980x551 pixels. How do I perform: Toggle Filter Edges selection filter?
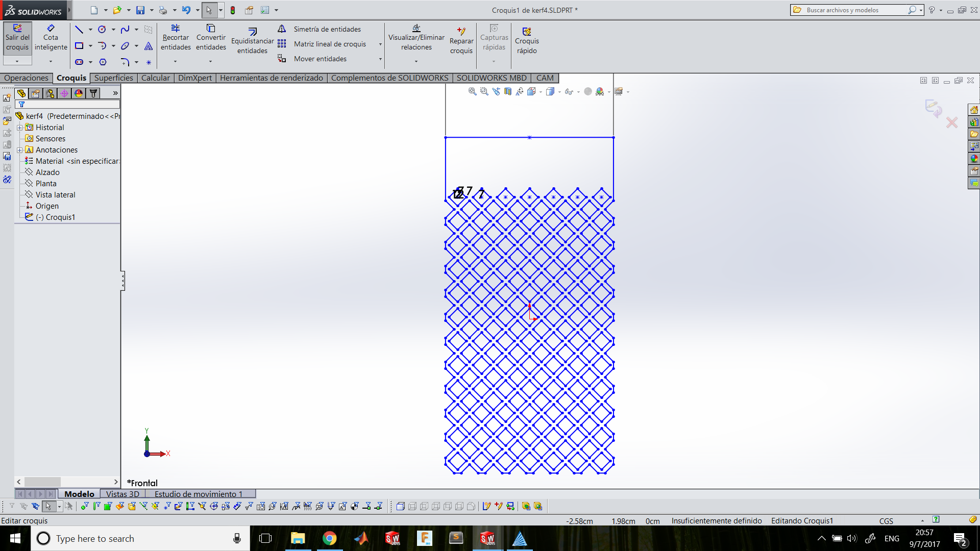(96, 506)
